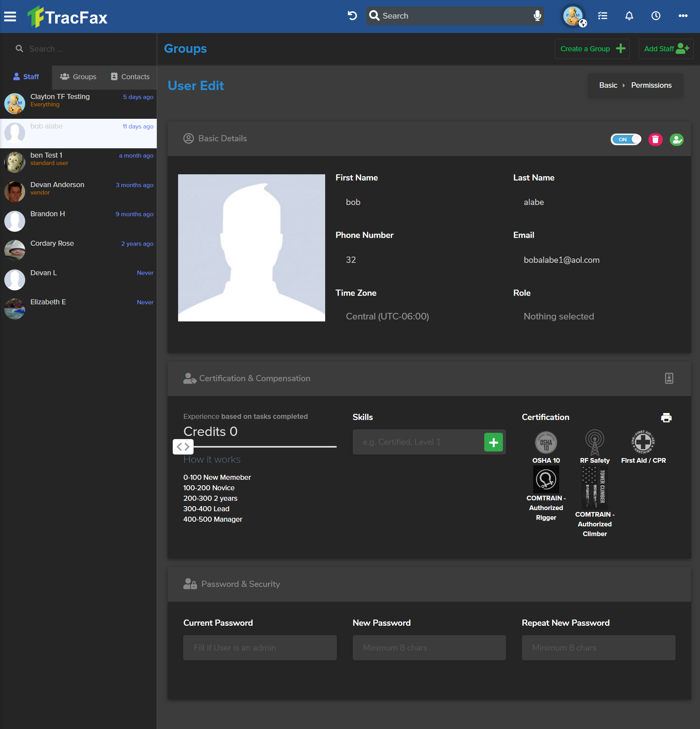Click the large user profile photo placeholder

[251, 248]
